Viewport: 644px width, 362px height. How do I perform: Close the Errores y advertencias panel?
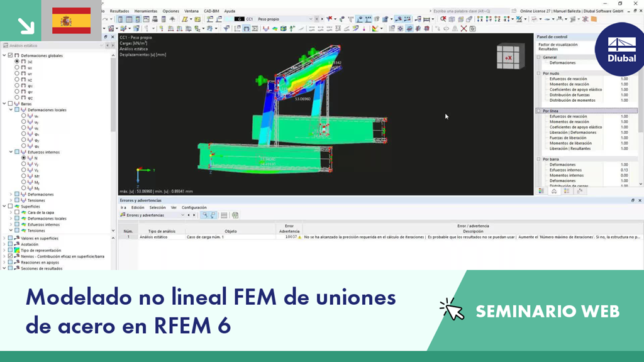point(640,200)
